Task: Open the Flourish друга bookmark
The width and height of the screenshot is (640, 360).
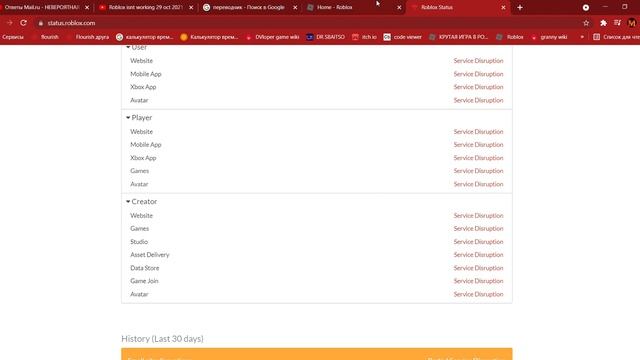Action: 88,37
